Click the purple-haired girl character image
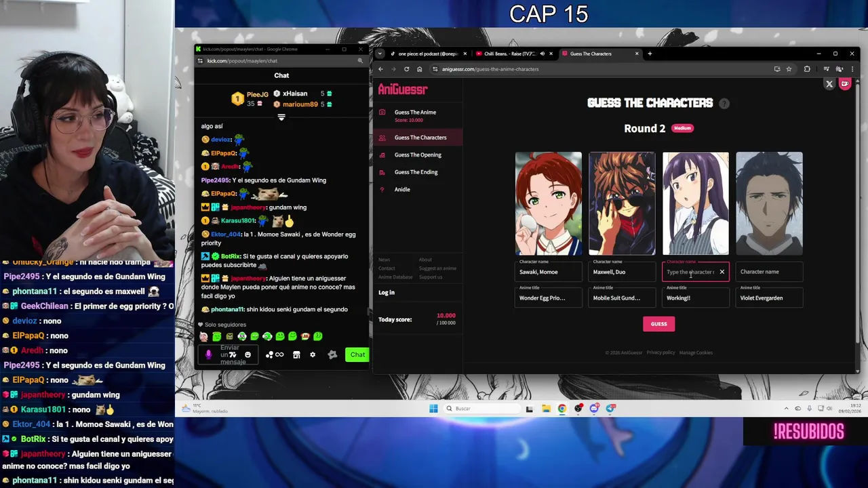The height and width of the screenshot is (488, 868). click(696, 203)
